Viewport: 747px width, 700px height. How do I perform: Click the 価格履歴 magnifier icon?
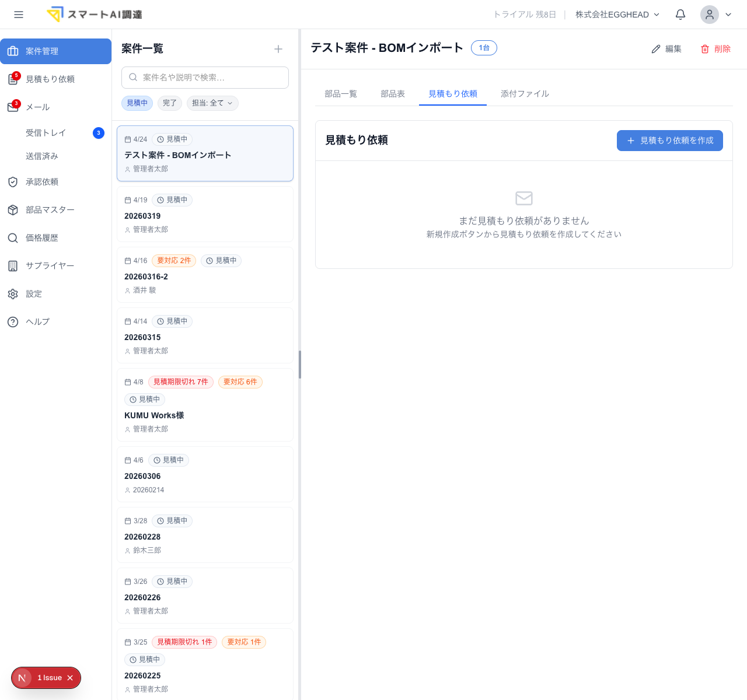[13, 238]
